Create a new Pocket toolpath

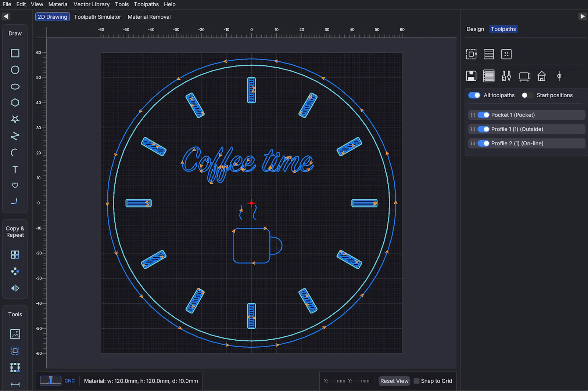pyautogui.click(x=489, y=54)
